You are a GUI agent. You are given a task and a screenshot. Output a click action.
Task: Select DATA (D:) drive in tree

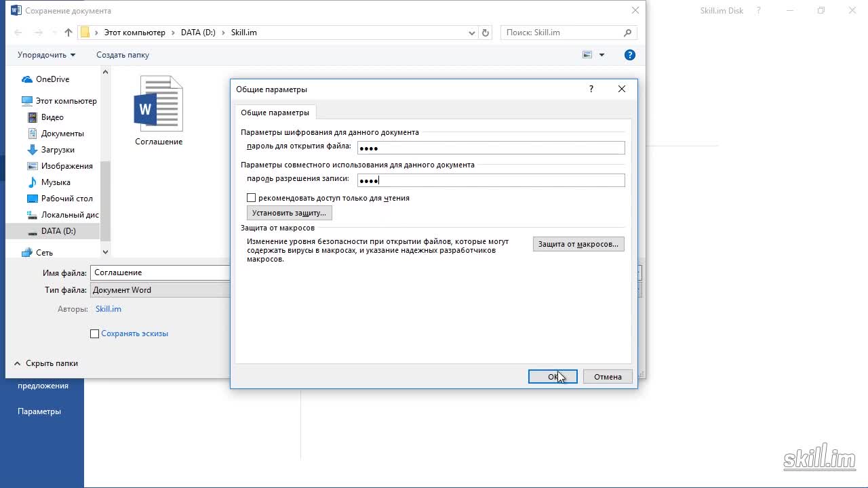52,231
